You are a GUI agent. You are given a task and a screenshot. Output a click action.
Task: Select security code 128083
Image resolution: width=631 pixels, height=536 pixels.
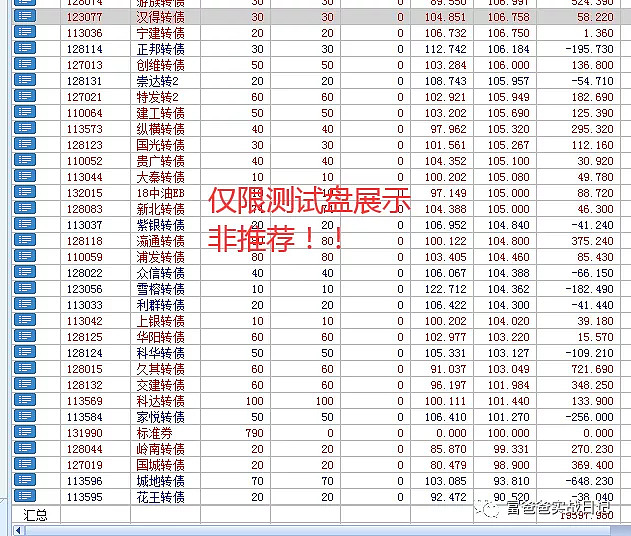point(85,209)
